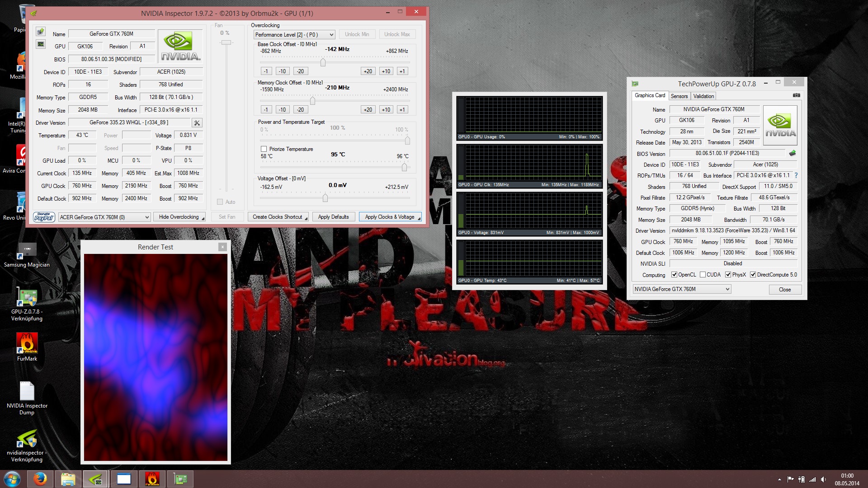The height and width of the screenshot is (488, 868).
Task: Click the Close button in GPU-Z
Action: point(785,290)
